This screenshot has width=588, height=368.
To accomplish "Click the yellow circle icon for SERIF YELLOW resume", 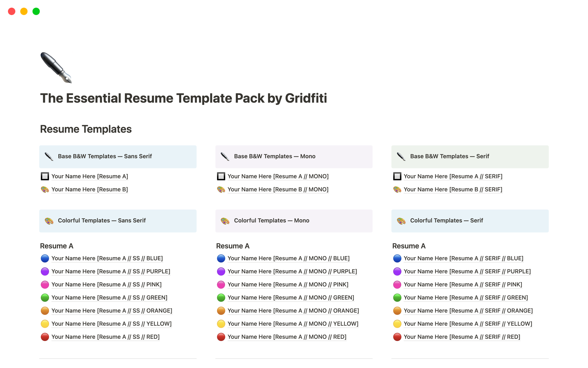I will (397, 324).
